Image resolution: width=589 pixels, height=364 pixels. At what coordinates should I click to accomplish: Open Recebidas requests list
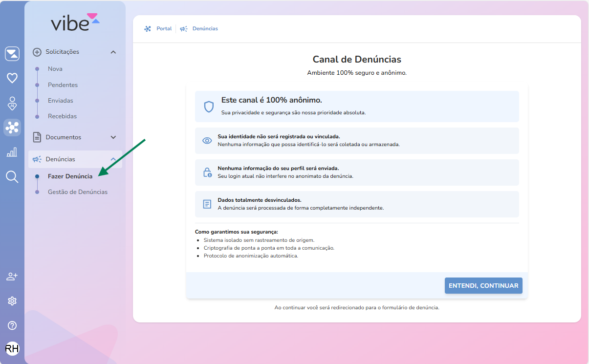click(x=62, y=116)
